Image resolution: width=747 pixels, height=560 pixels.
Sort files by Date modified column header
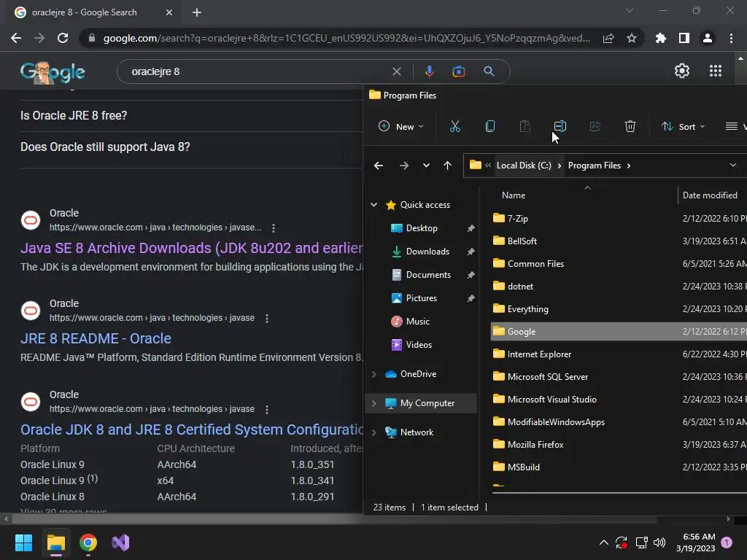pos(709,195)
